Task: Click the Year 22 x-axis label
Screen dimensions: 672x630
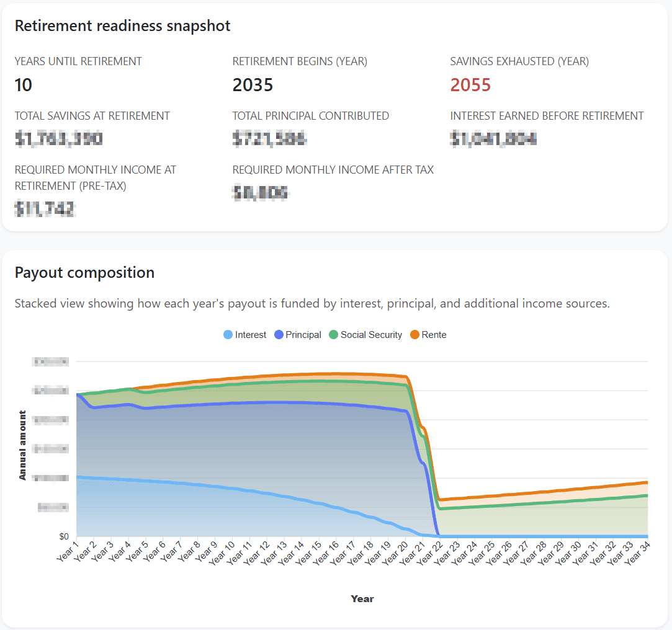Action: click(x=429, y=552)
